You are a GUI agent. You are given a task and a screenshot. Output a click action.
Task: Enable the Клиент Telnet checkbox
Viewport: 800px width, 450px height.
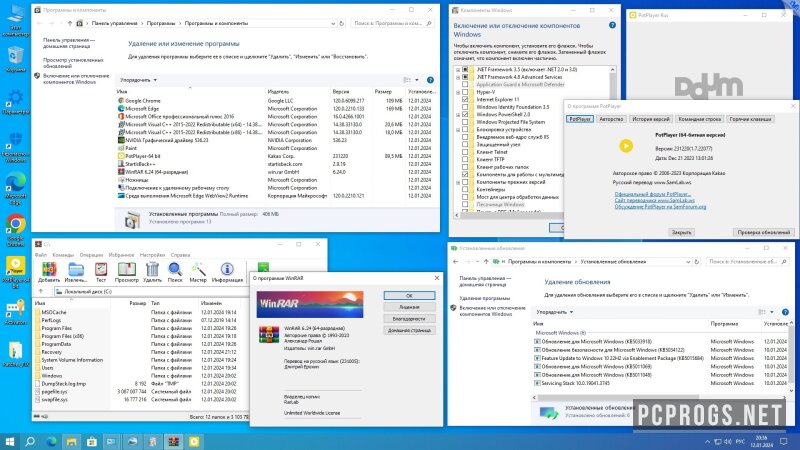point(465,152)
